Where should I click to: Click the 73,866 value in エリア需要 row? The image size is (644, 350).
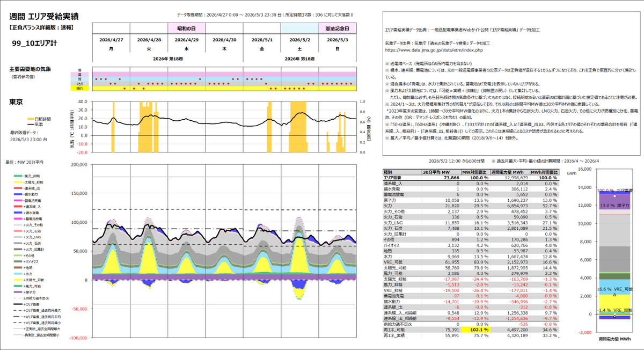[451, 177]
